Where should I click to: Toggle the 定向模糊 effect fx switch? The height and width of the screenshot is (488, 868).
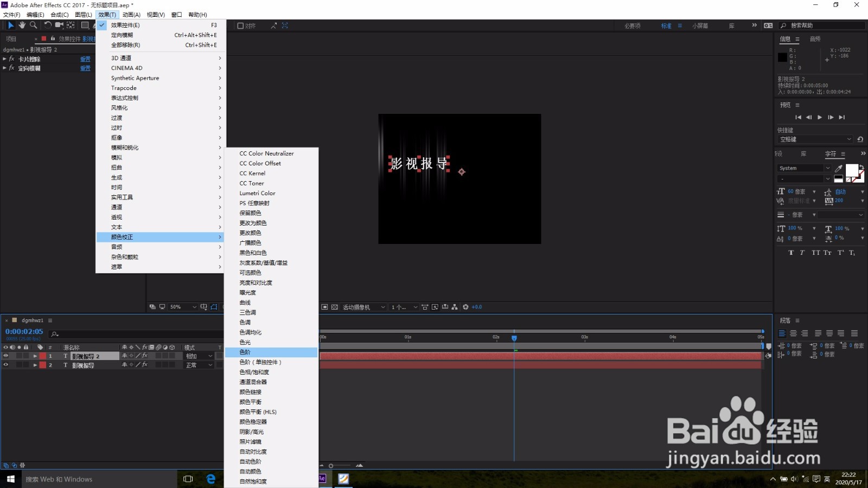tap(11, 68)
